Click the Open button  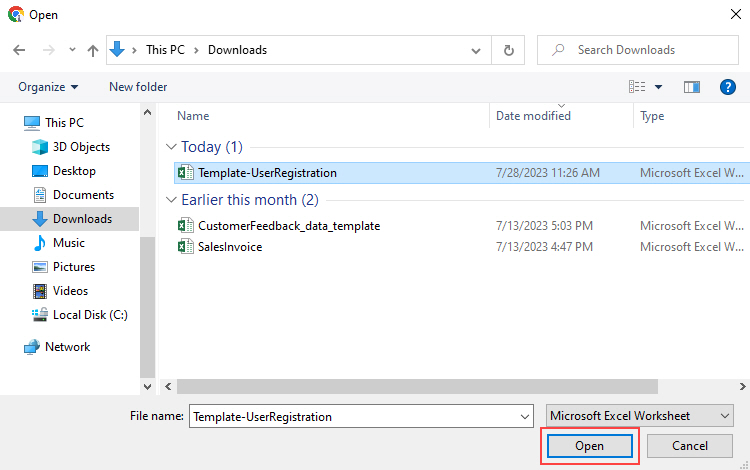pyautogui.click(x=589, y=446)
